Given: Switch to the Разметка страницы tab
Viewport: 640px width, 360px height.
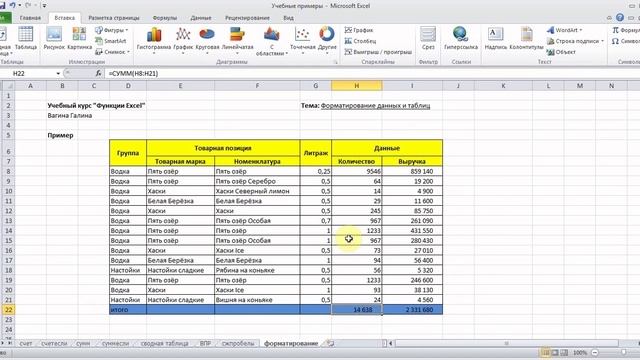Looking at the screenshot, I should 114,18.
